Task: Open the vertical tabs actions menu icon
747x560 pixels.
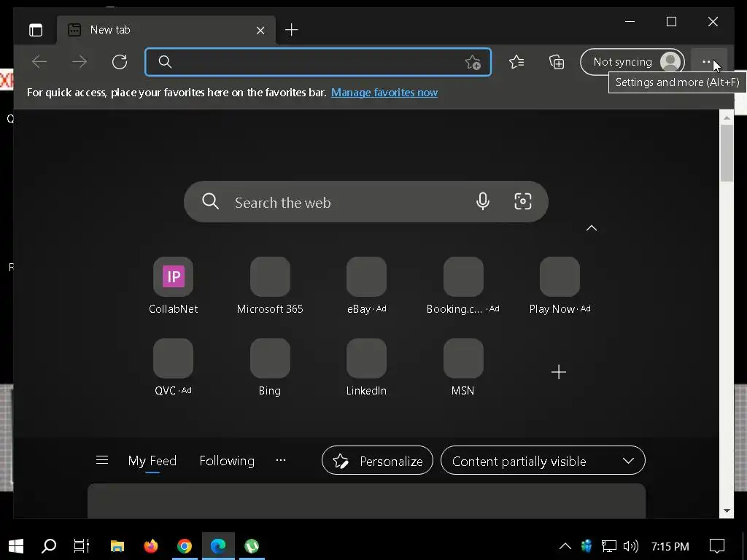Action: (36, 30)
